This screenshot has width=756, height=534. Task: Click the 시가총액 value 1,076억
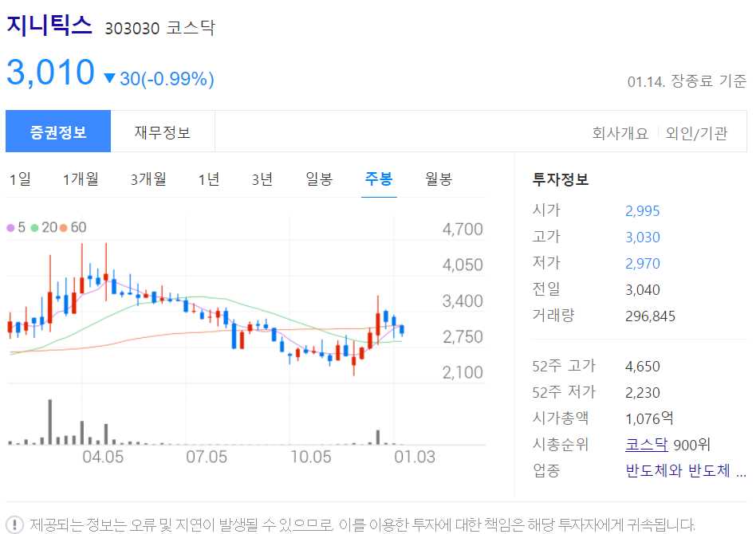649,418
